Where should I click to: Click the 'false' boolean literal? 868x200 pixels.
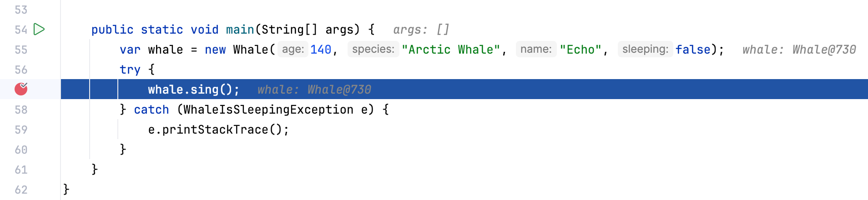click(x=693, y=50)
